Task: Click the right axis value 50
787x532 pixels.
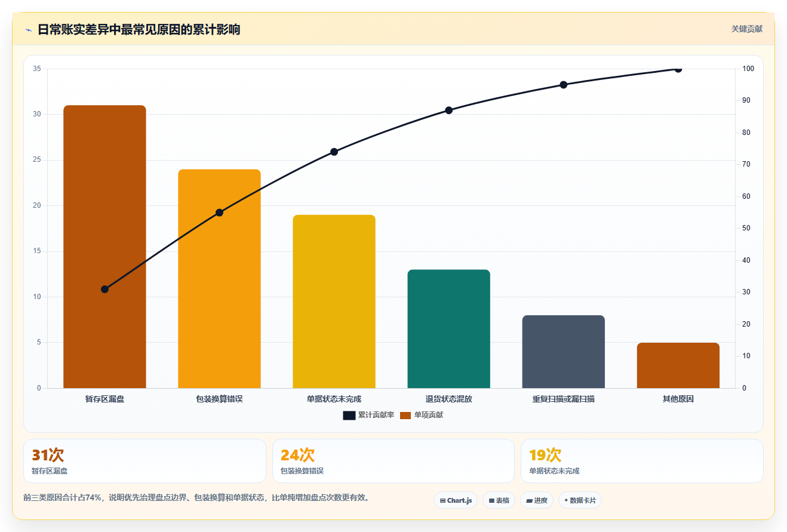Action: [746, 228]
